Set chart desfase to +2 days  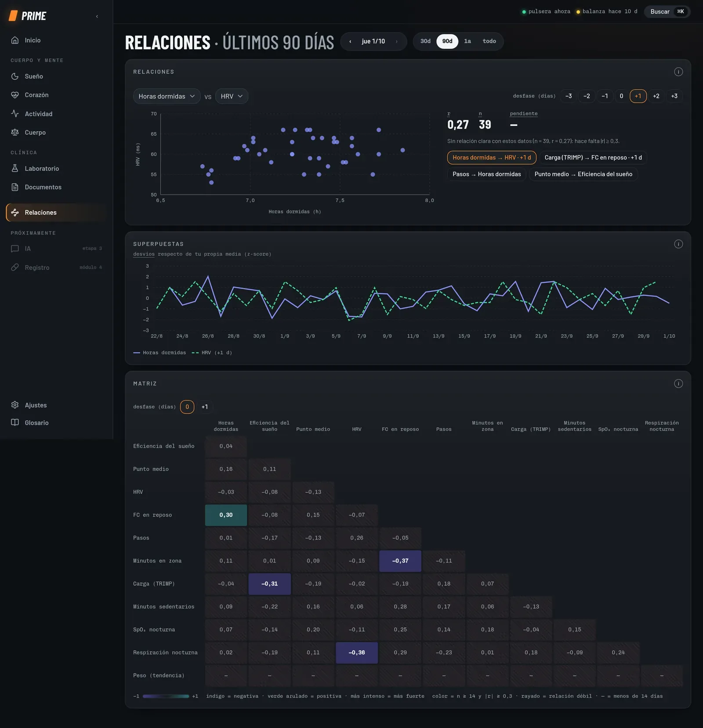[656, 96]
